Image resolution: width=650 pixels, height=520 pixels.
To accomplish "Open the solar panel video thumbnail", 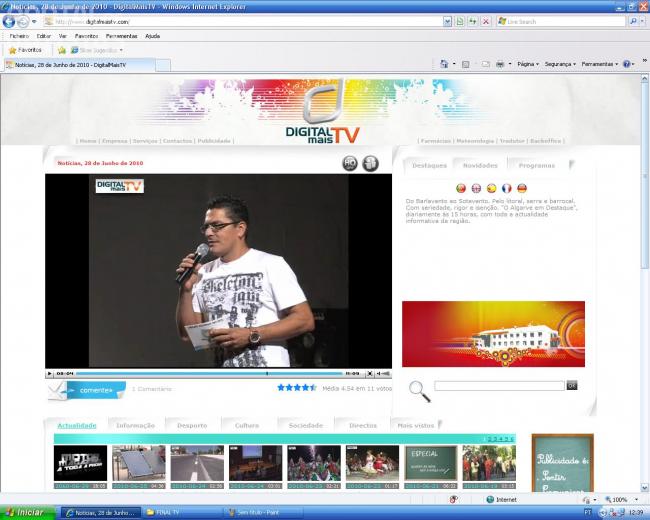I will click(x=139, y=463).
